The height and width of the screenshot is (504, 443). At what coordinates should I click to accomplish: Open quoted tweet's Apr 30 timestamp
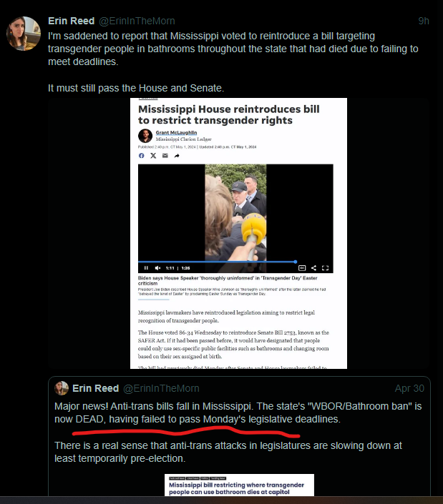tap(409, 388)
